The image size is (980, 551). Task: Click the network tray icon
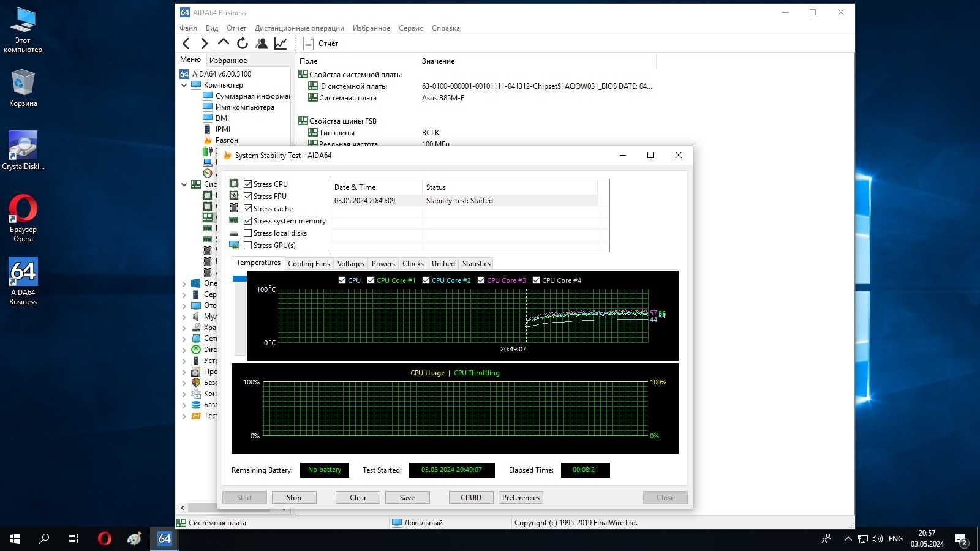click(863, 539)
